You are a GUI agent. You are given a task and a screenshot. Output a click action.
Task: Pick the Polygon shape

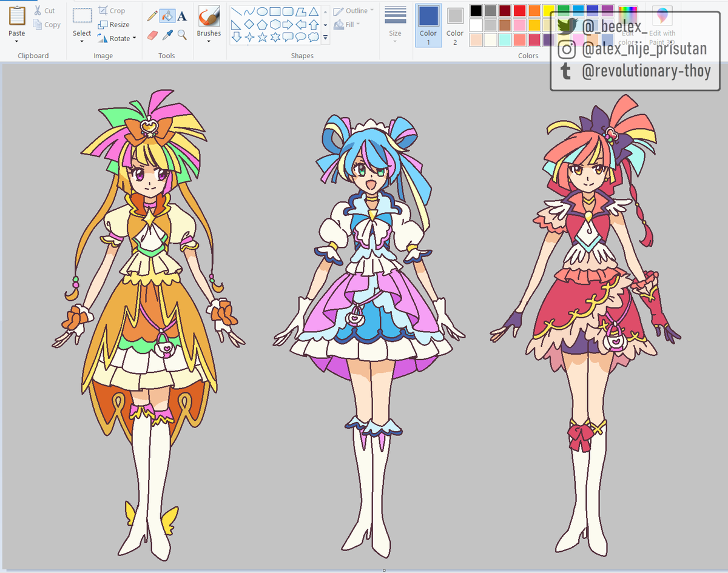click(x=300, y=12)
